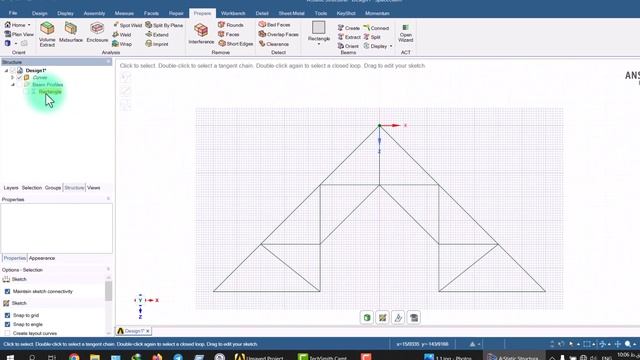Pin or collapse the Properties panel
This screenshot has height=360, width=640.
pos(108,199)
